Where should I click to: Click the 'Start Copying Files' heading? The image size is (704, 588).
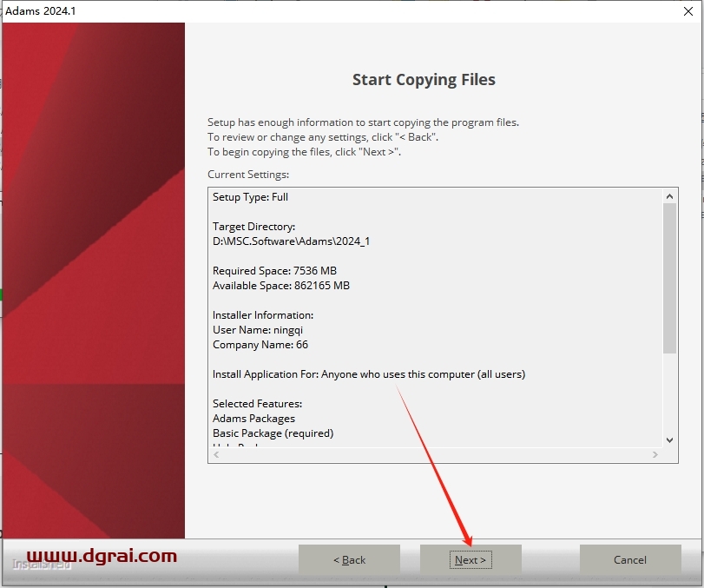(424, 80)
